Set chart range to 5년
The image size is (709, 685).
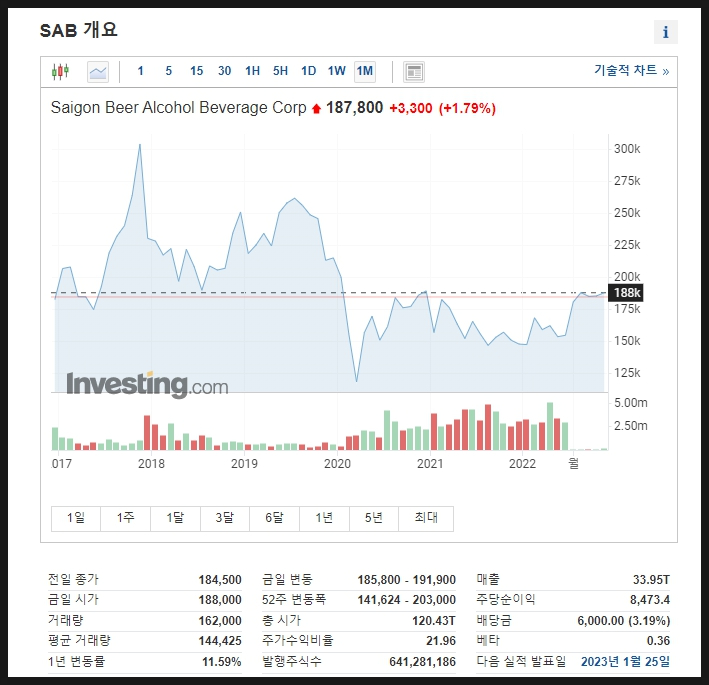(373, 518)
